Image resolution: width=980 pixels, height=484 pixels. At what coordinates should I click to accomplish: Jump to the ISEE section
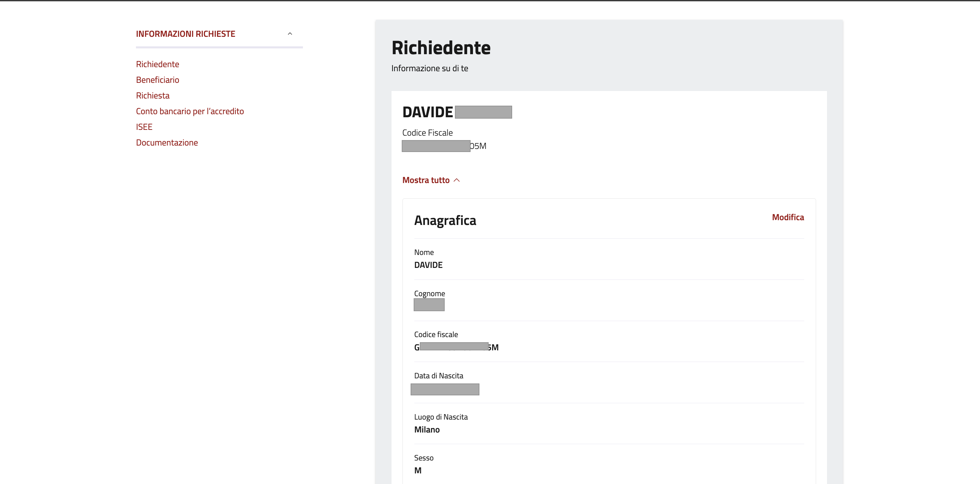coord(144,127)
